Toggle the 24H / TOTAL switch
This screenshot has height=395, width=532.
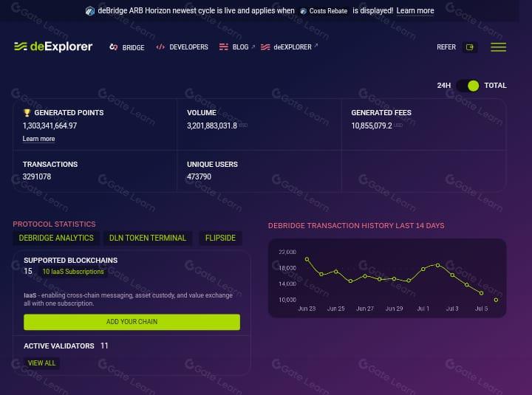(468, 86)
